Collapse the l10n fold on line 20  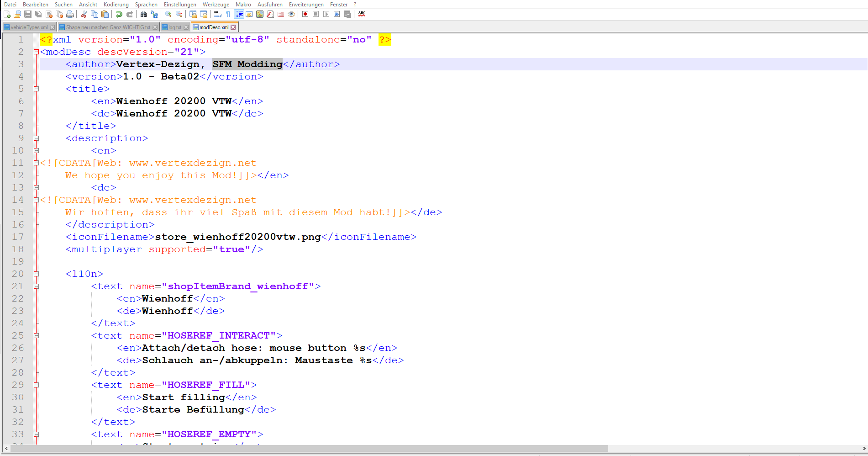[36, 274]
